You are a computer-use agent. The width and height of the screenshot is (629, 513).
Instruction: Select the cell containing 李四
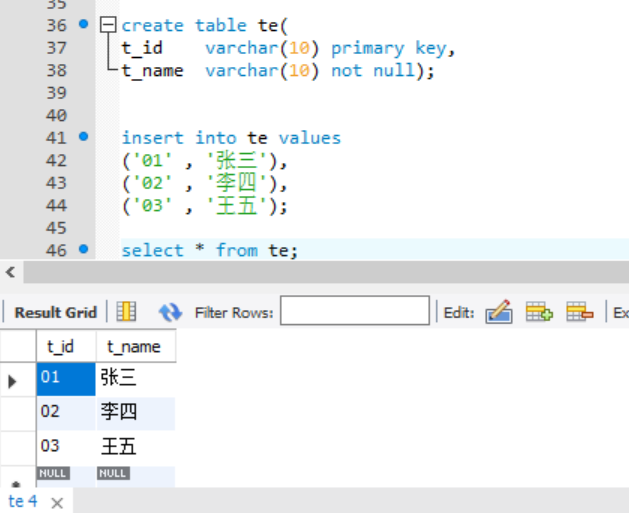(136, 414)
